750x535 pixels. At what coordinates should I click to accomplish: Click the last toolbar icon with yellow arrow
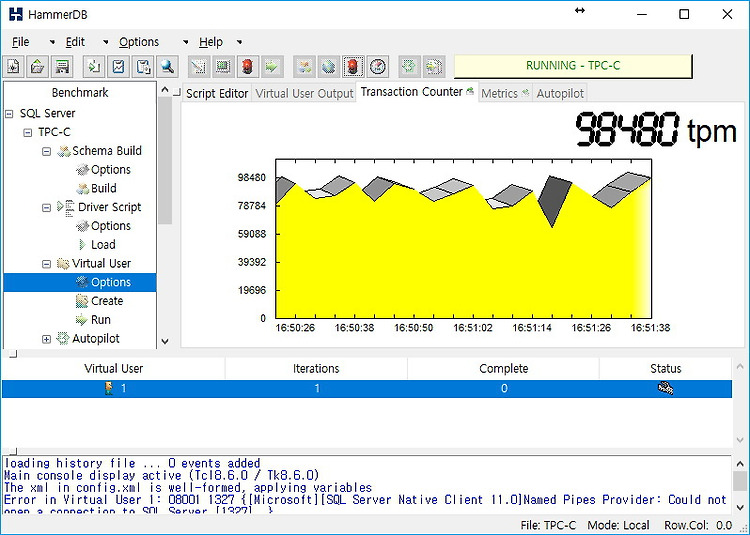[x=434, y=66]
